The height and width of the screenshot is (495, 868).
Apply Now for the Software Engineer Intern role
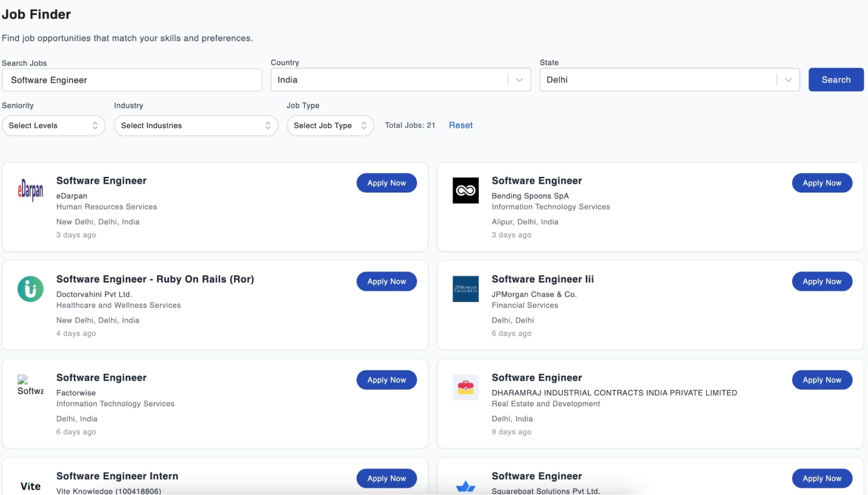pos(386,478)
